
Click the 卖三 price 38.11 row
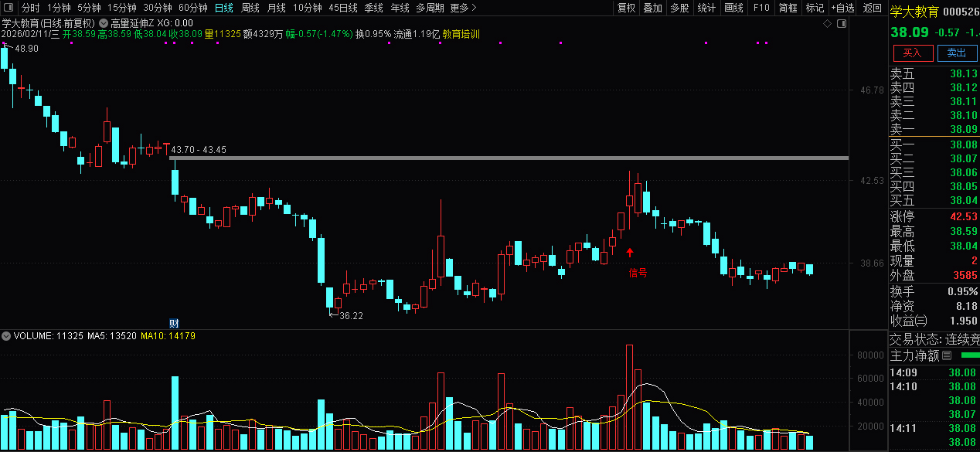[934, 101]
